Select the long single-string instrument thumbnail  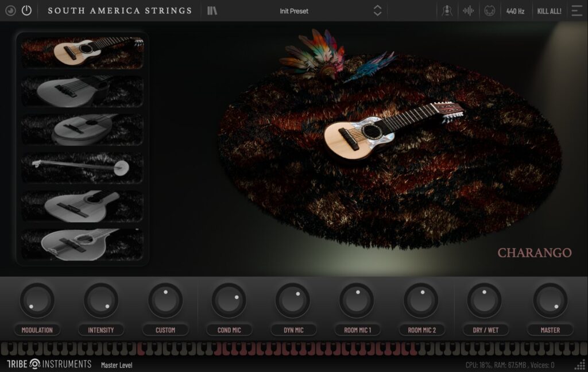click(x=82, y=168)
